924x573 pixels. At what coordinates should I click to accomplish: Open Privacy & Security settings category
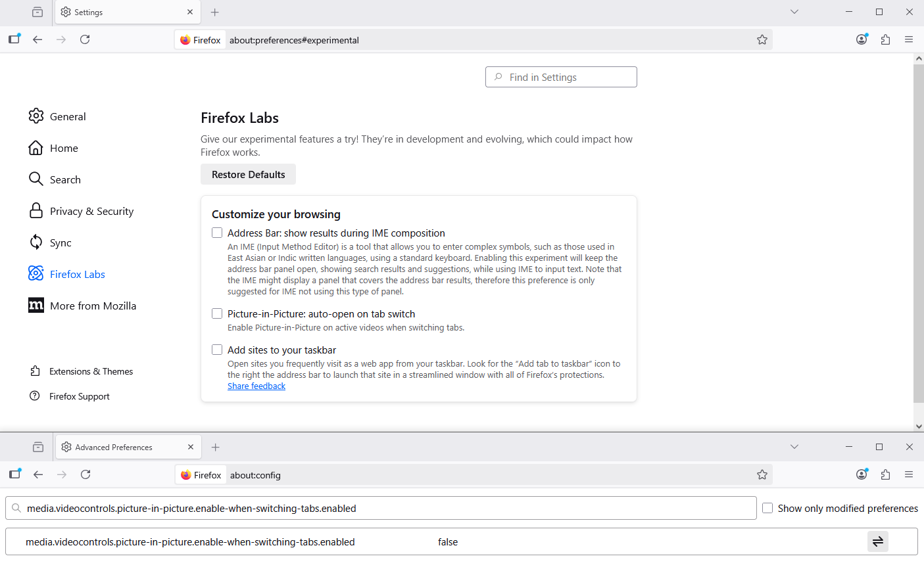pos(91,211)
